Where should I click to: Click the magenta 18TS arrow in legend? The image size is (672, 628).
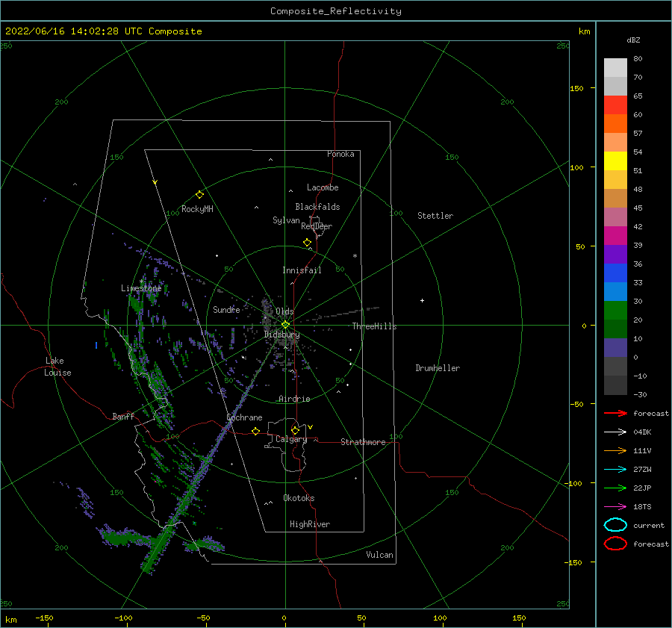point(615,507)
